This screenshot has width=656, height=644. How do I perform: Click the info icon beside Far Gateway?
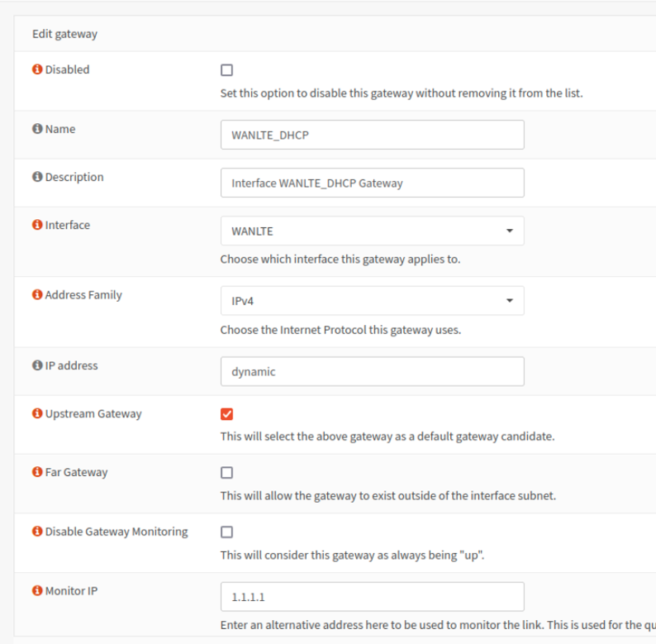(37, 472)
